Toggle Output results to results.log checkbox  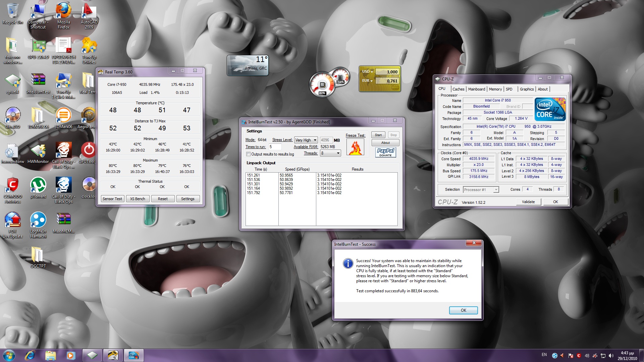point(249,154)
